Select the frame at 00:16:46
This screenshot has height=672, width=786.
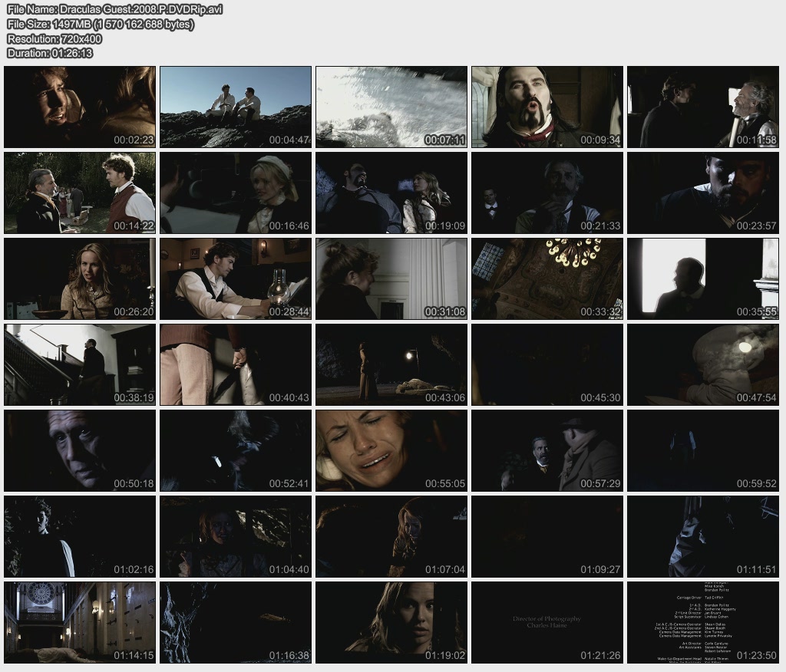[236, 193]
